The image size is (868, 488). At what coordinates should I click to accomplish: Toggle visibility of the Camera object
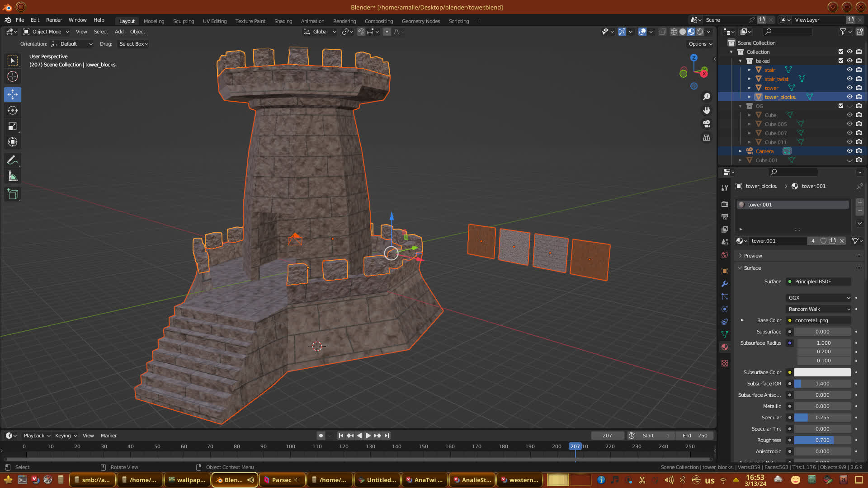pos(849,151)
